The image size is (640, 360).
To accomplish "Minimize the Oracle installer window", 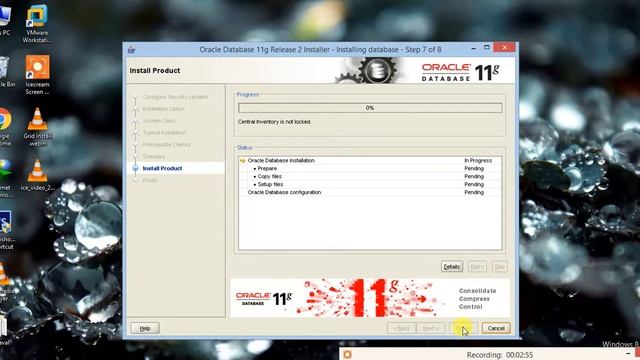I will click(473, 48).
